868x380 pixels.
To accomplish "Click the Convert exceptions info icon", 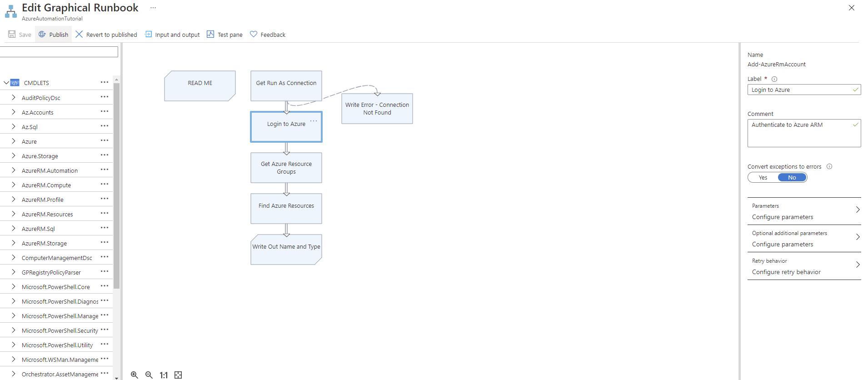I will coord(829,166).
